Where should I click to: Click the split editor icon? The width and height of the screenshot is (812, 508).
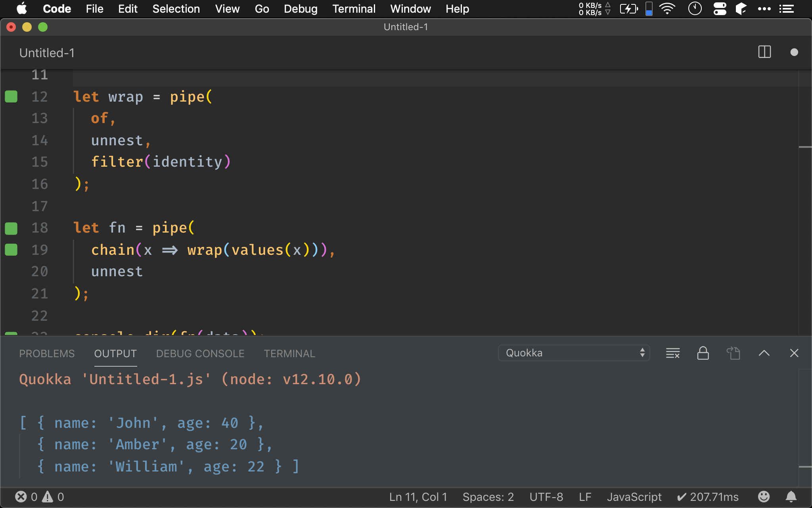pyautogui.click(x=764, y=52)
